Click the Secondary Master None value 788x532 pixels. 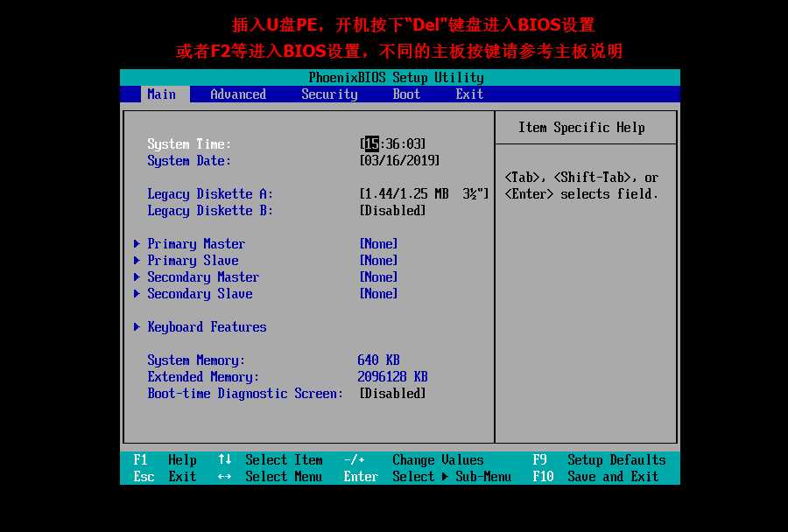click(x=378, y=276)
